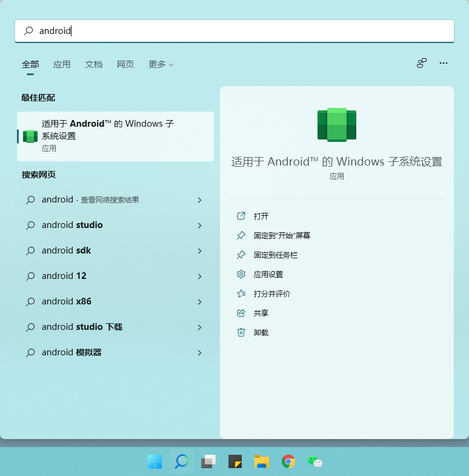Image resolution: width=469 pixels, height=476 pixels.
Task: Click the taskbar Search magnifier icon
Action: [182, 461]
